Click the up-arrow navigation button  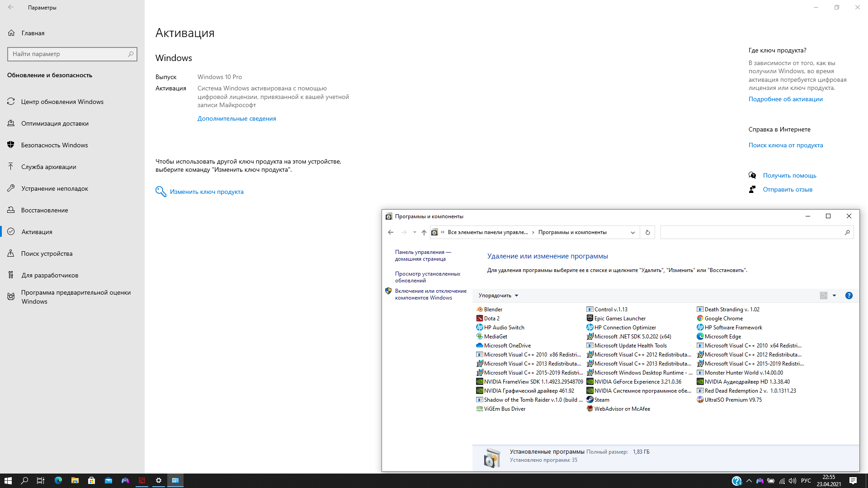click(424, 232)
